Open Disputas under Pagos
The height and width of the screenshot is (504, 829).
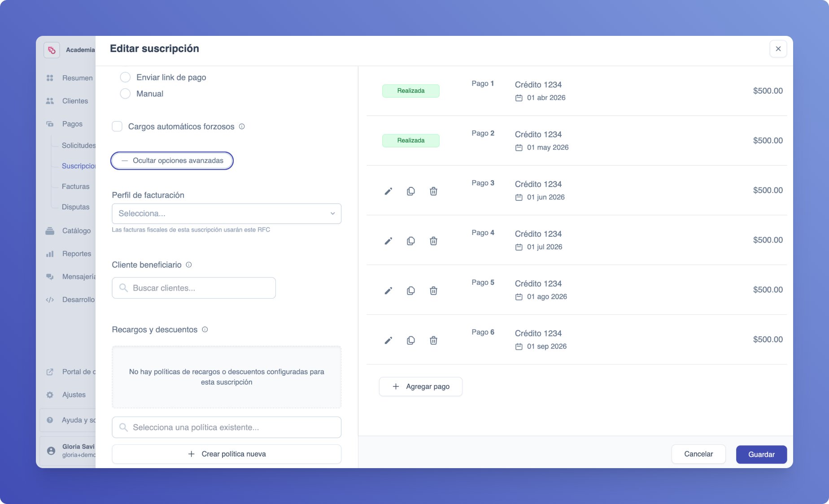click(75, 207)
